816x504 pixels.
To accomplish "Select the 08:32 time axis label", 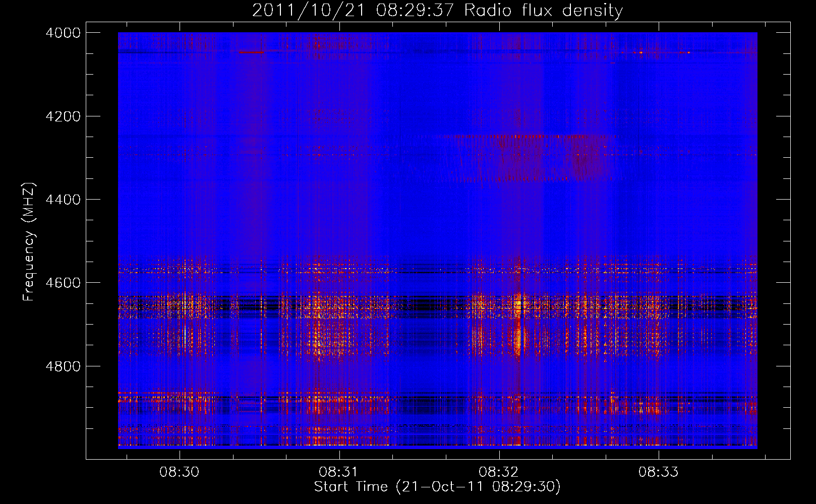I will tap(499, 472).
